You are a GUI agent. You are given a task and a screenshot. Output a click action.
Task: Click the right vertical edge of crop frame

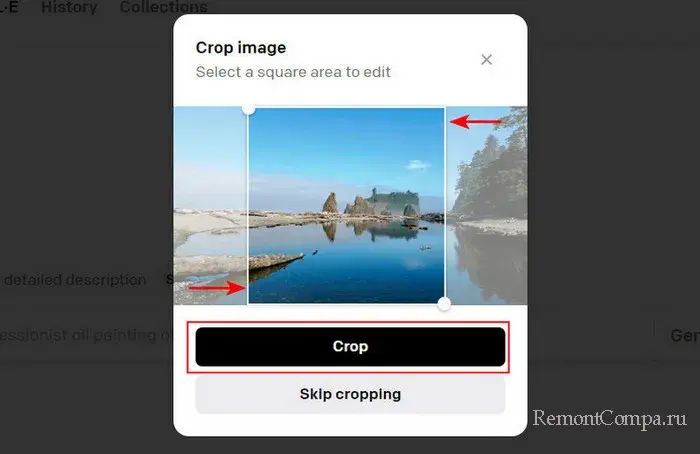point(445,205)
